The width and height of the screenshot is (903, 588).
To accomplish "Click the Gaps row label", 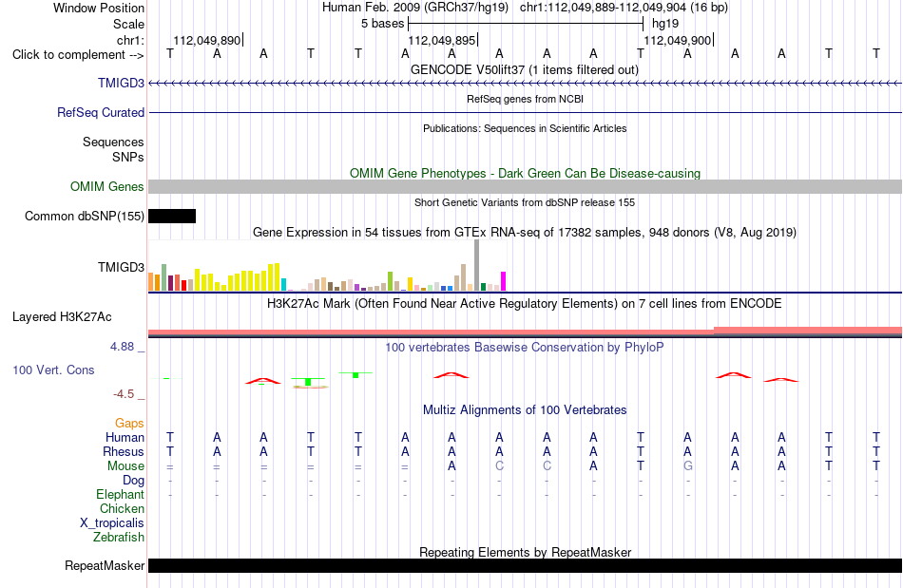I will [x=129, y=423].
